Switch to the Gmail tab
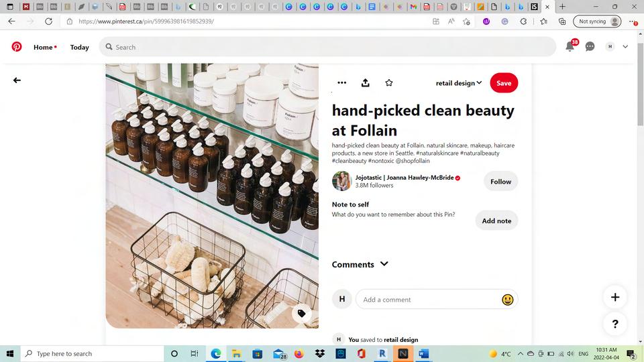Image resolution: width=644 pixels, height=362 pixels. (x=413, y=7)
